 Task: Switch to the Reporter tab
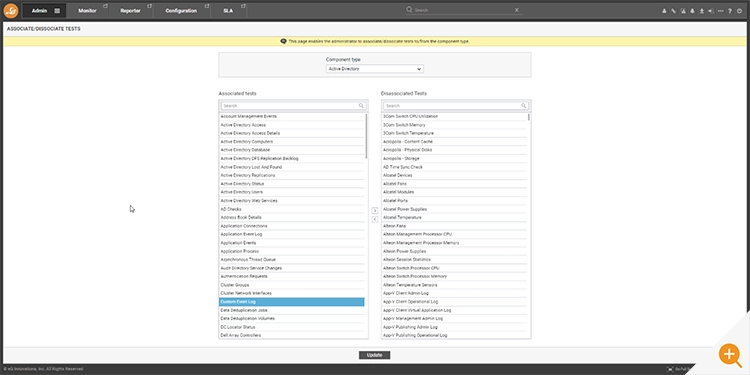tap(131, 11)
